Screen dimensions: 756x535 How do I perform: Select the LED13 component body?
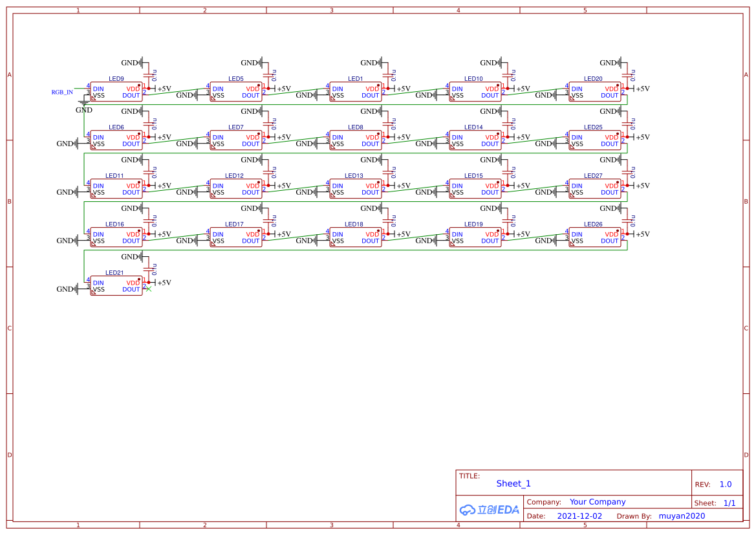355,189
